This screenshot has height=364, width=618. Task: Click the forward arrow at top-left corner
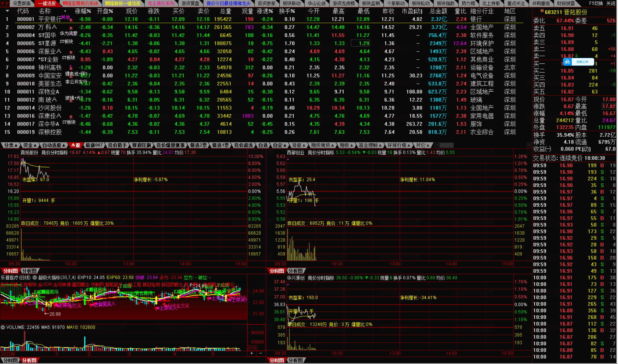[x=7, y=3]
